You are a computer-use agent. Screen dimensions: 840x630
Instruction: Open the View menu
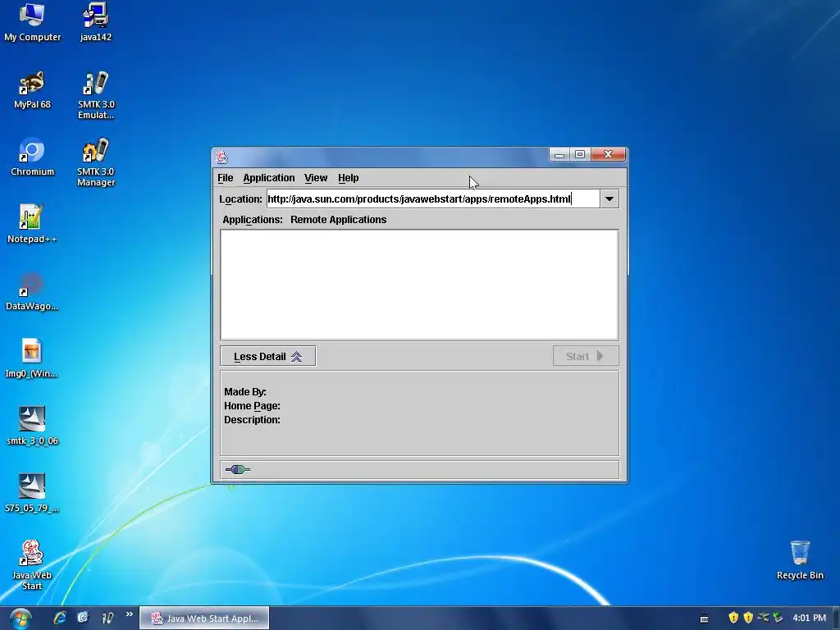coord(316,178)
